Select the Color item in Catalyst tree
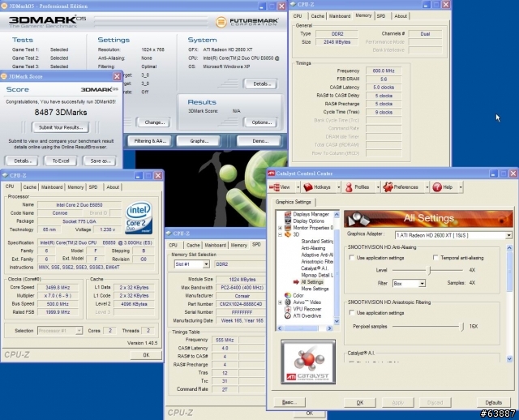The image size is (519, 420). (x=298, y=295)
